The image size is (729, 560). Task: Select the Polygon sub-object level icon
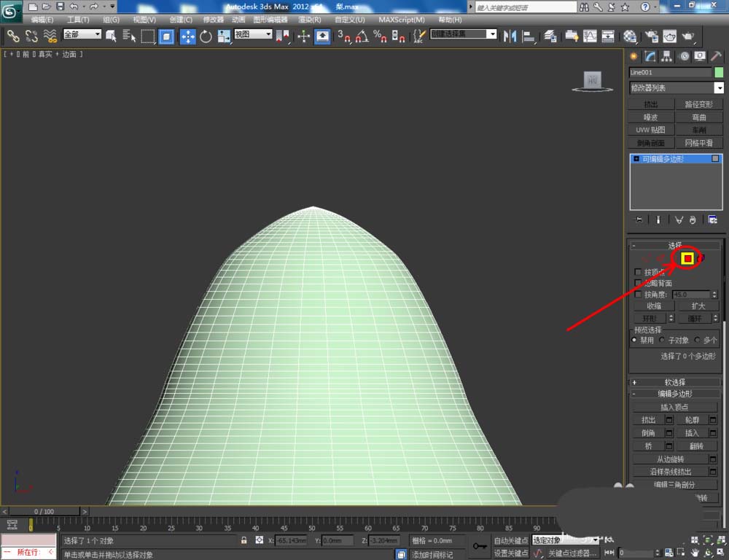[x=687, y=258]
